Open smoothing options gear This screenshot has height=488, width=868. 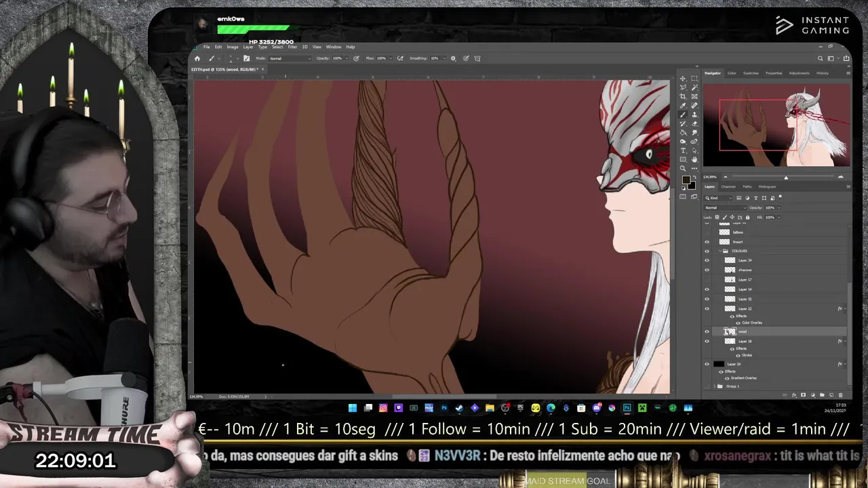[x=453, y=58]
